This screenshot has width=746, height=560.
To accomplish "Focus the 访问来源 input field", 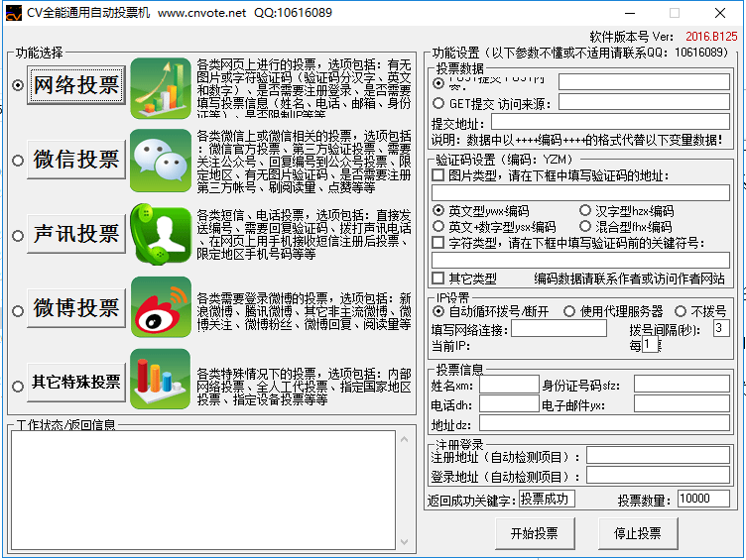I will 644,102.
